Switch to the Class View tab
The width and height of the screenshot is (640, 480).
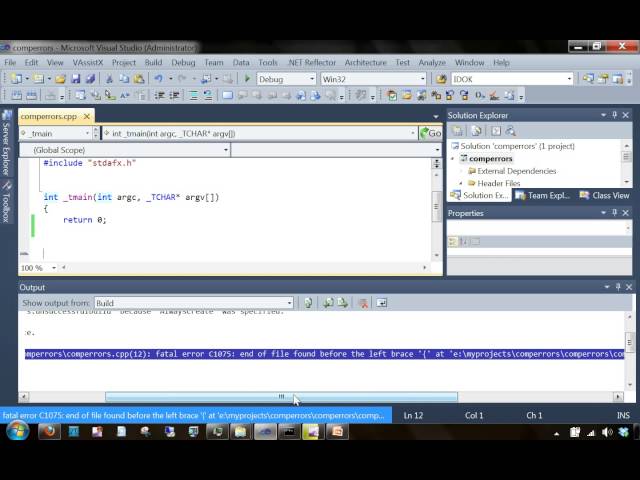tap(605, 196)
